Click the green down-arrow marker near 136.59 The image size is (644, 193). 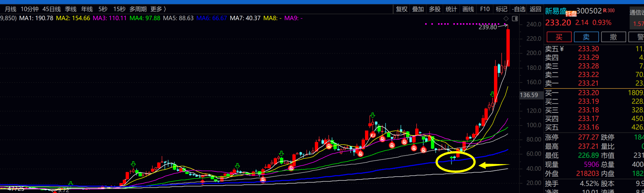click(x=492, y=94)
